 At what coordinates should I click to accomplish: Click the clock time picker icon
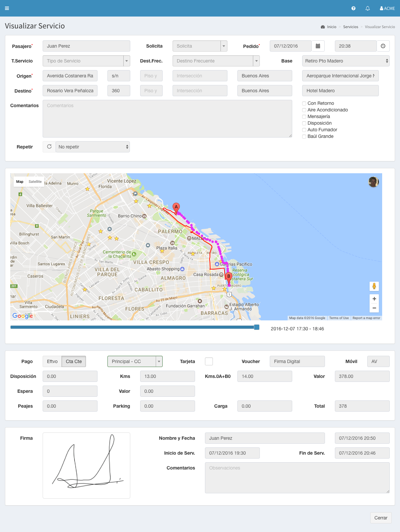383,46
